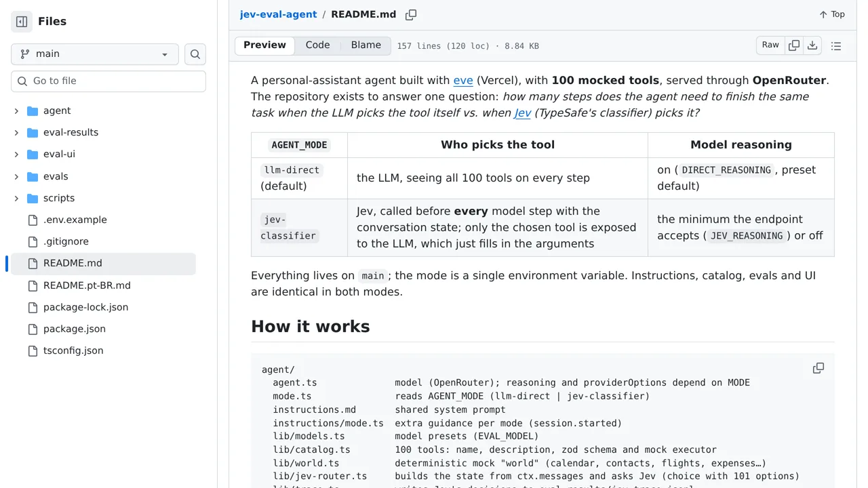Copy raw file contents icon
868x488 pixels.
click(794, 45)
